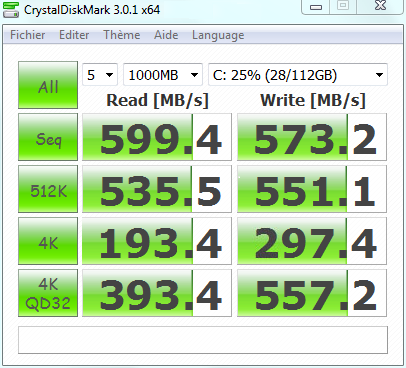The image size is (406, 368).
Task: Click the 512K write result 551.1
Action: pyautogui.click(x=312, y=189)
